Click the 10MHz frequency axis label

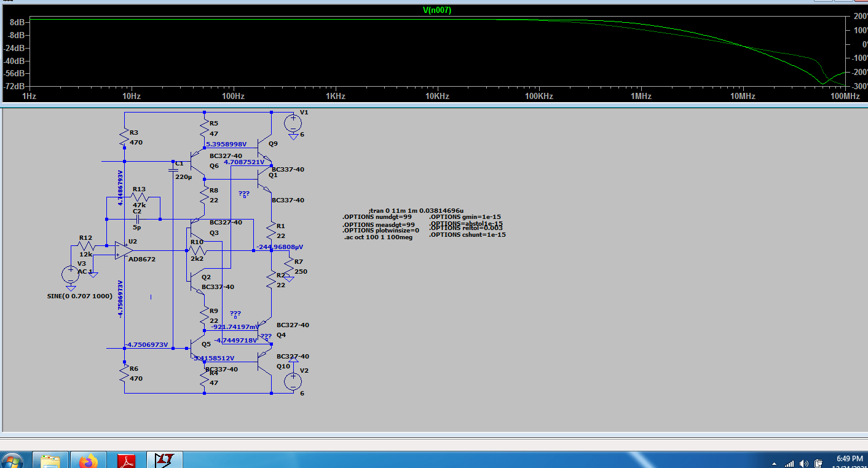pyautogui.click(x=743, y=97)
